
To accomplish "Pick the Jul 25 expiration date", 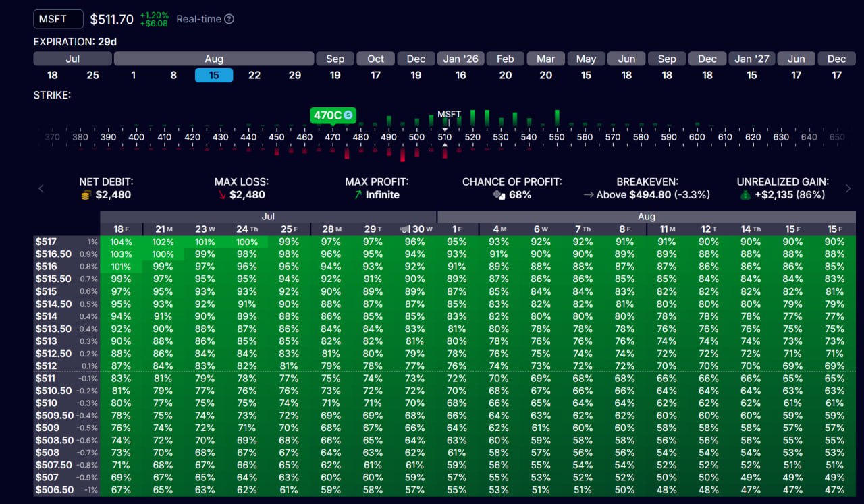I will point(92,75).
